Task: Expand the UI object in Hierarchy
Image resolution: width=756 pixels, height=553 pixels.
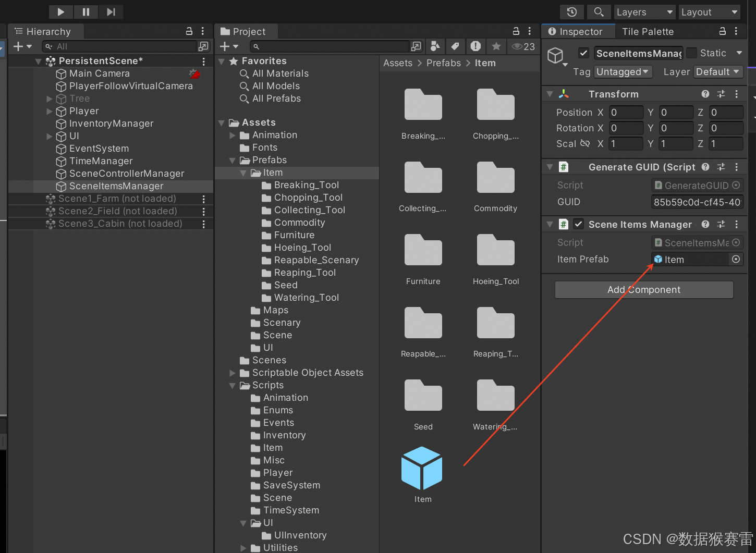Action: point(50,136)
